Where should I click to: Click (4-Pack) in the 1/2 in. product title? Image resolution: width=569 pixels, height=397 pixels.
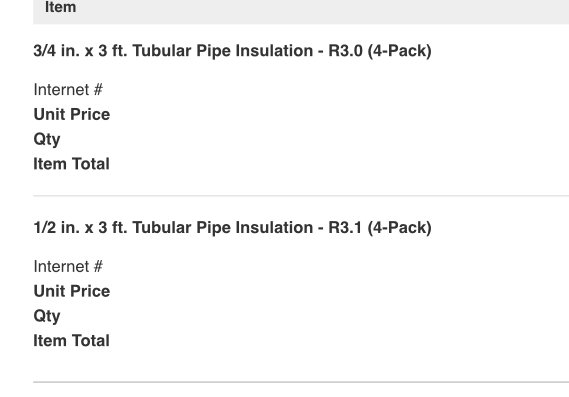400,228
